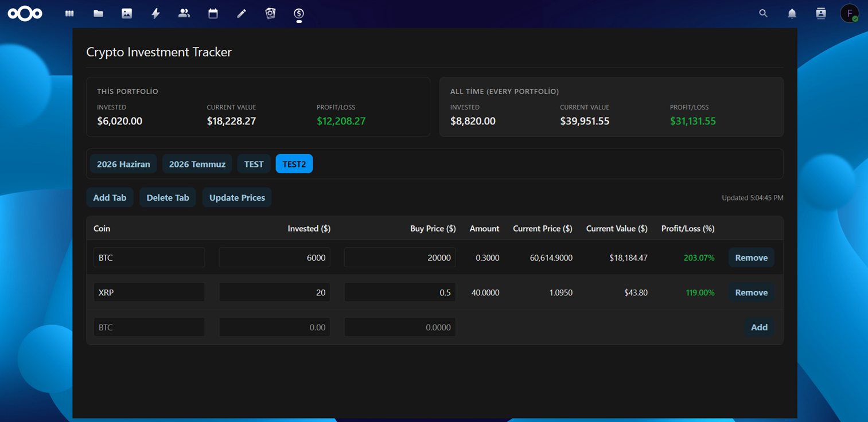868x422 pixels.
Task: Open the notifications bell icon
Action: [x=792, y=13]
